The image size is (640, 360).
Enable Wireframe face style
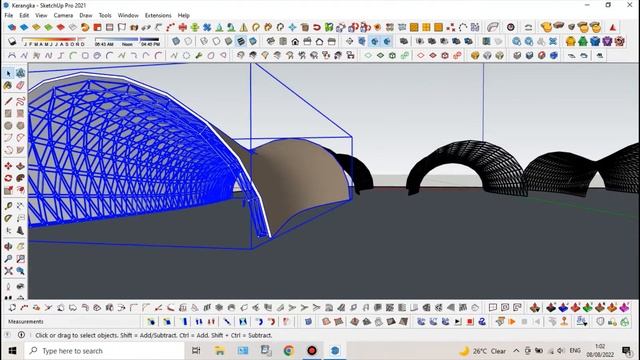pyautogui.click(x=204, y=41)
